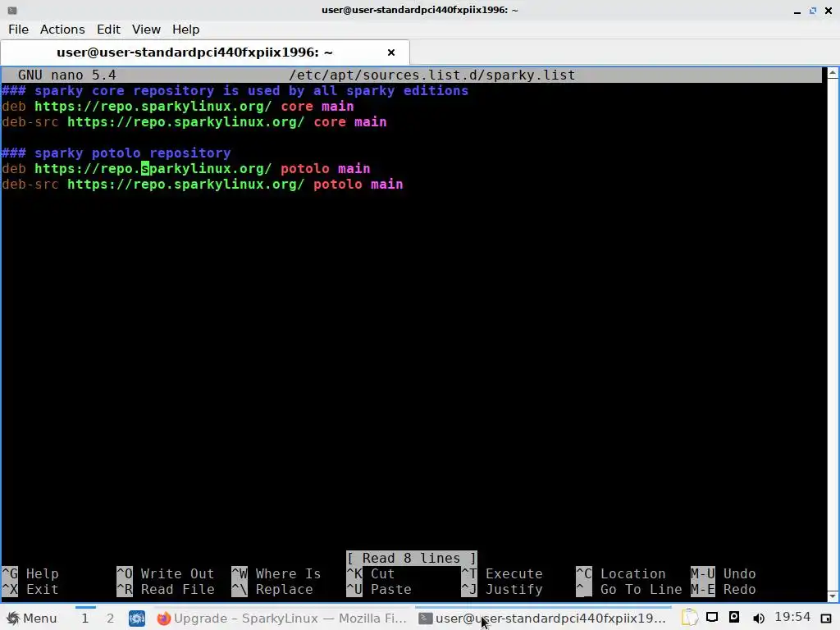Click the terminal icon in the title bar

point(12,10)
